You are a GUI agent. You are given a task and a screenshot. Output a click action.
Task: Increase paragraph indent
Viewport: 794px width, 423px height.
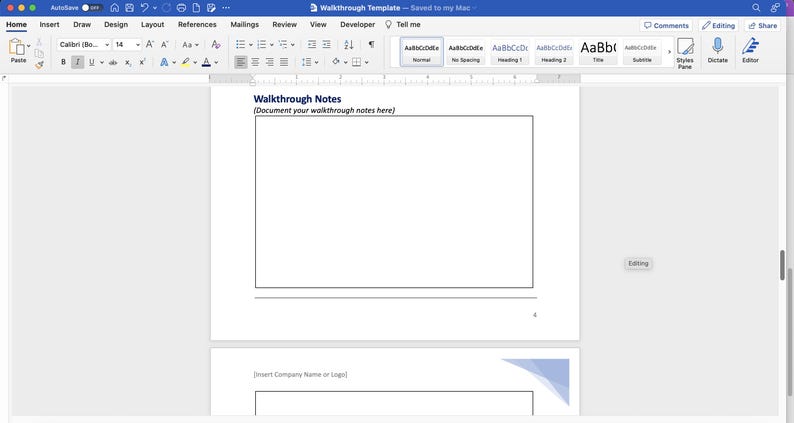coord(327,45)
